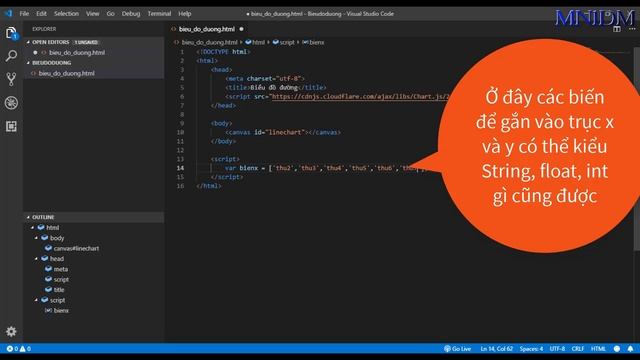640x360 pixels.
Task: Click Ln 14, Col 62 status entry
Action: click(x=496, y=349)
